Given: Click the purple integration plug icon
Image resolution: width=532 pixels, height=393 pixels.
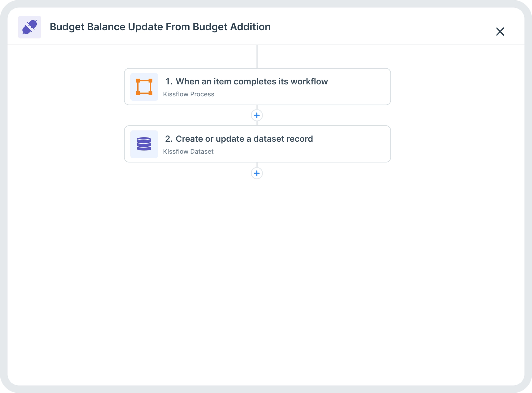Looking at the screenshot, I should (30, 27).
